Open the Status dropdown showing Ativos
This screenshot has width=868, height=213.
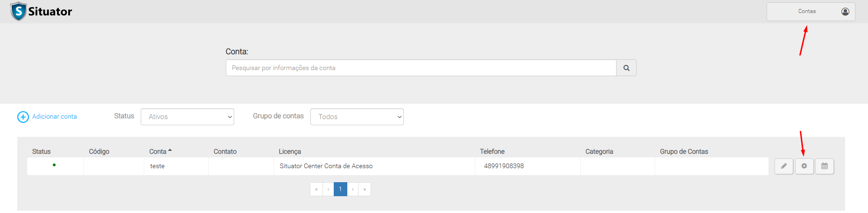(x=187, y=117)
